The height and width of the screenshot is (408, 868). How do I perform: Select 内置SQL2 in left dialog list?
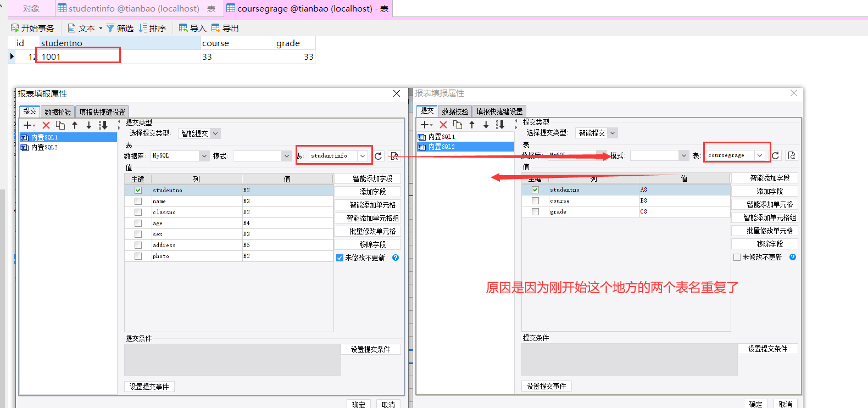pyautogui.click(x=68, y=147)
